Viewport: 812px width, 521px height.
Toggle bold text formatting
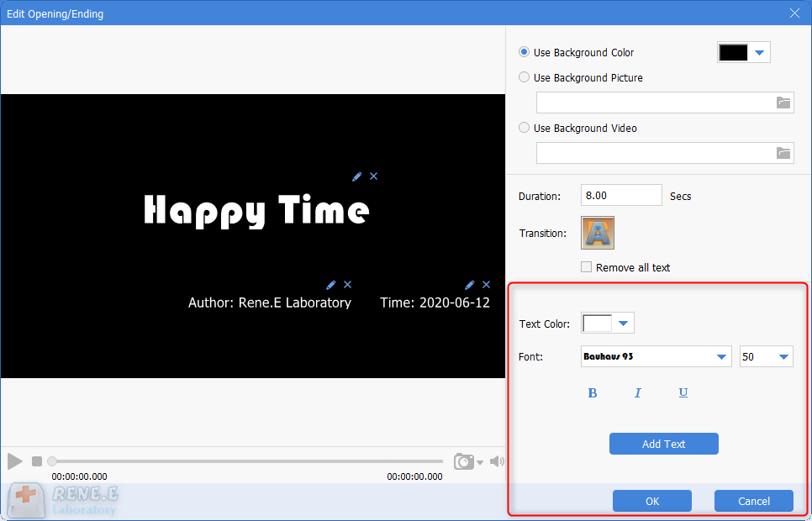[593, 393]
